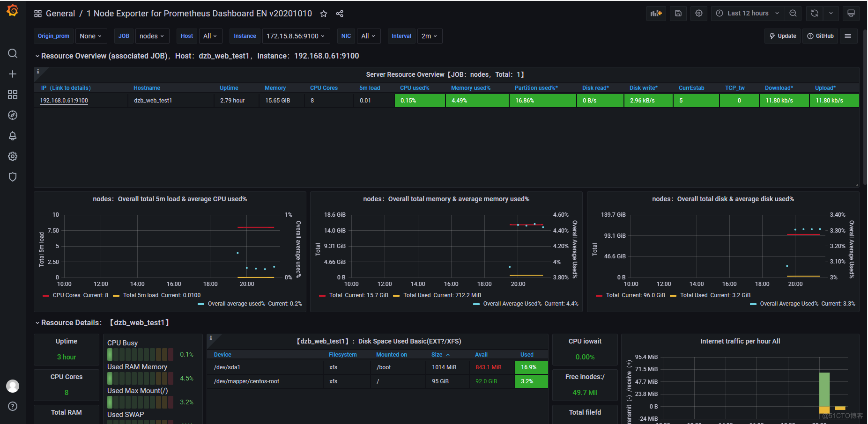
Task: Show info for Server Resource Overview panel
Action: (38, 72)
